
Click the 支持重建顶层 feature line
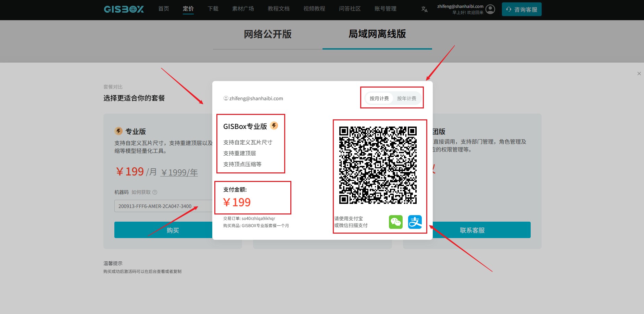pos(240,153)
